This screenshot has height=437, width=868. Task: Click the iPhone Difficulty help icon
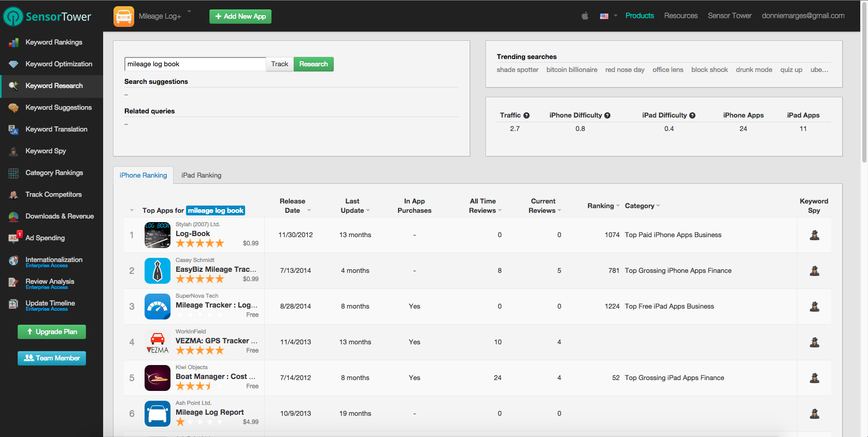coord(607,115)
